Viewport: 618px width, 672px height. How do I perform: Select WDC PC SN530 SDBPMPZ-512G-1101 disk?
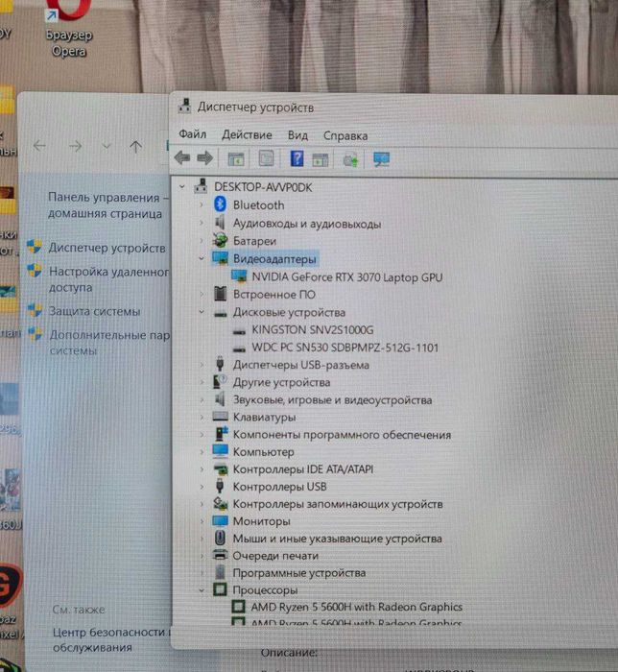[x=345, y=348]
